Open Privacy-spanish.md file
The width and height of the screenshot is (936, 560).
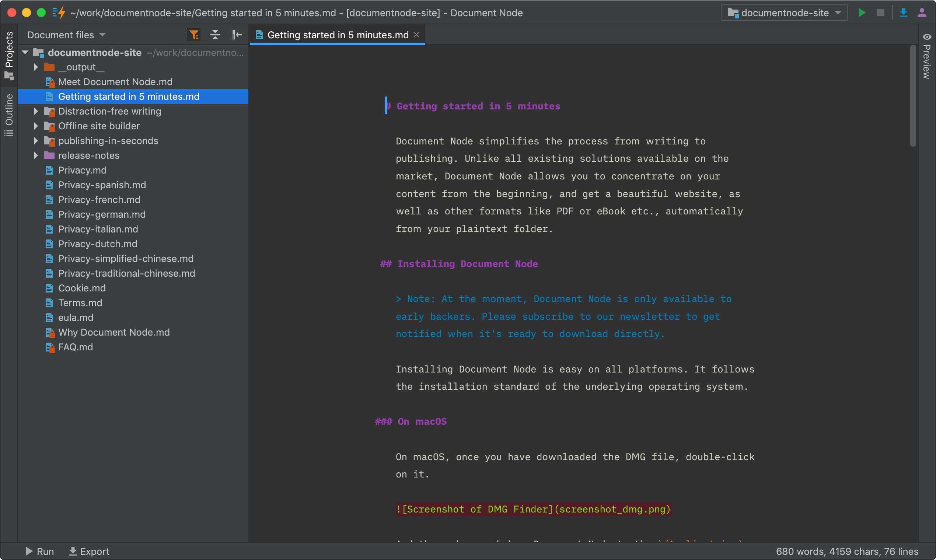pos(133,185)
